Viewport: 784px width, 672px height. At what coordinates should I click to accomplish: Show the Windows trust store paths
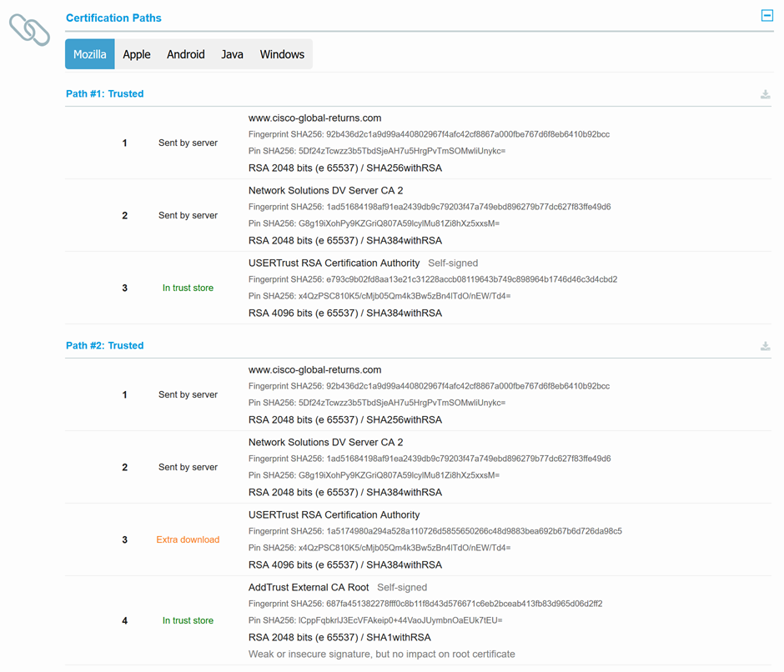pyautogui.click(x=282, y=54)
